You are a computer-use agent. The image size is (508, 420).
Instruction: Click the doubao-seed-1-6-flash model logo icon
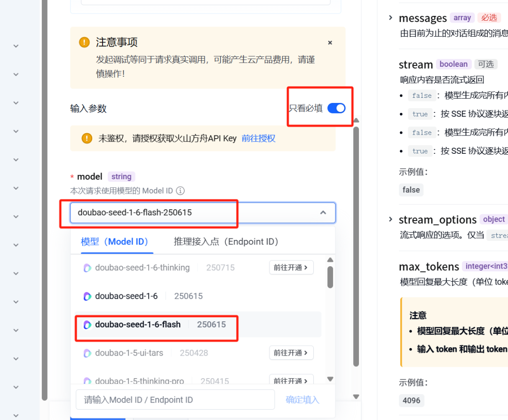(x=87, y=325)
